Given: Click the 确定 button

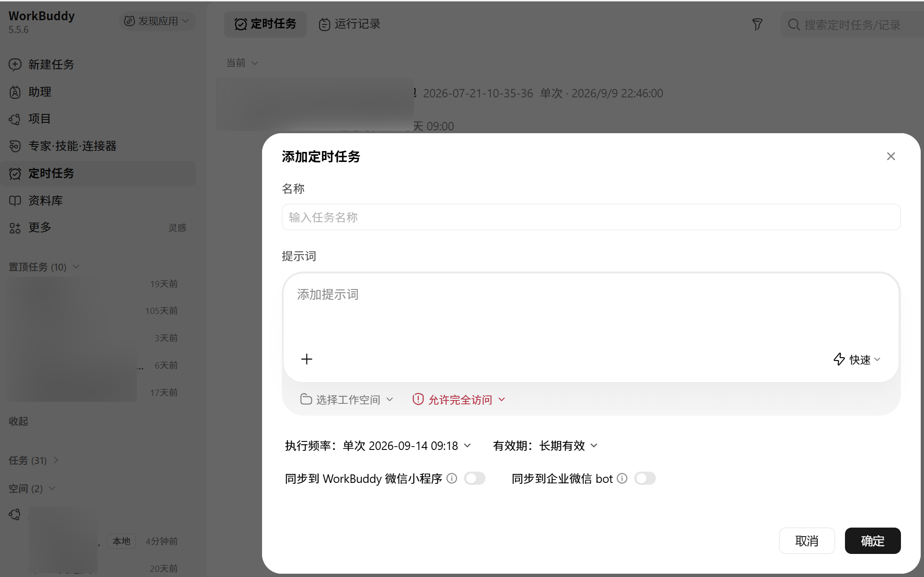Looking at the screenshot, I should coord(873,541).
